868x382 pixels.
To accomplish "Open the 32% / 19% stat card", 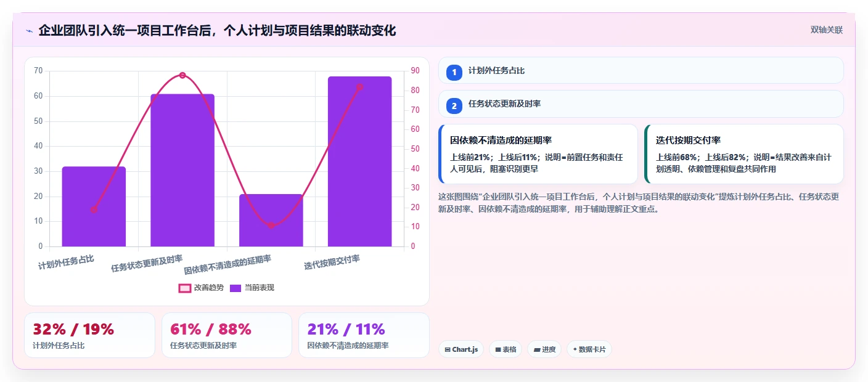I will point(89,335).
